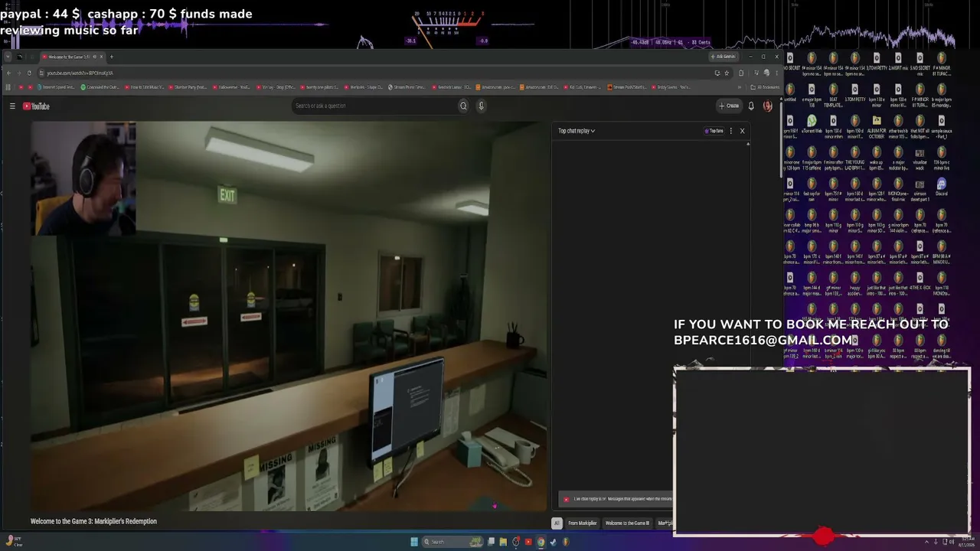The width and height of the screenshot is (980, 551).
Task: Reload the YouTube page
Action: pyautogui.click(x=29, y=73)
